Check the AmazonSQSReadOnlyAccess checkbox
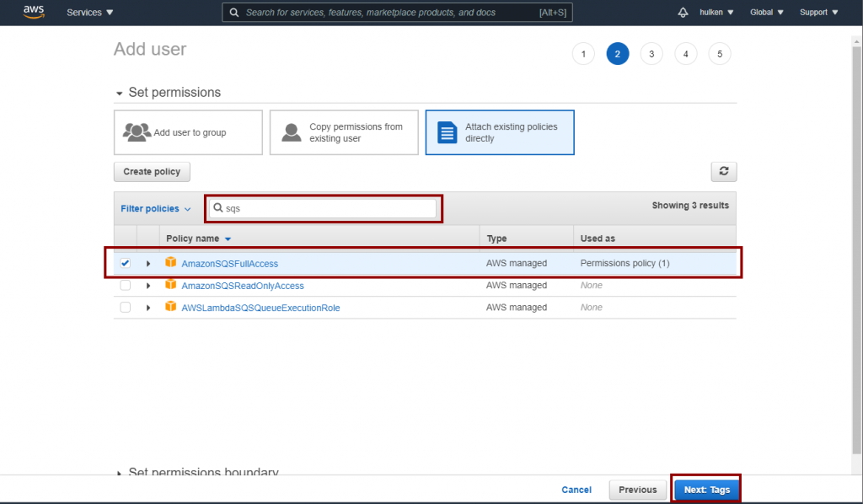This screenshot has height=504, width=863. coord(126,286)
